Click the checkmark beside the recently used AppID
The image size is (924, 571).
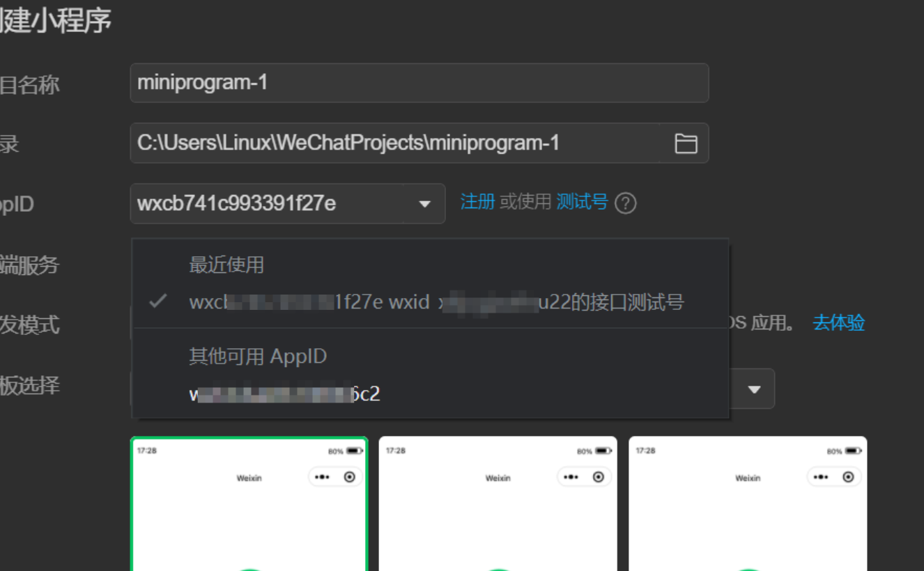158,301
